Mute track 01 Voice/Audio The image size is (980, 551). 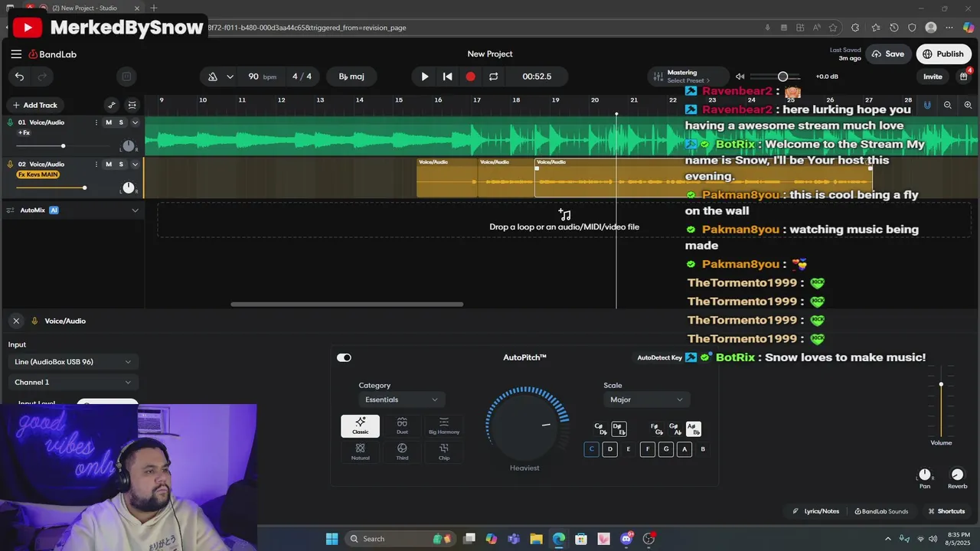(x=109, y=122)
